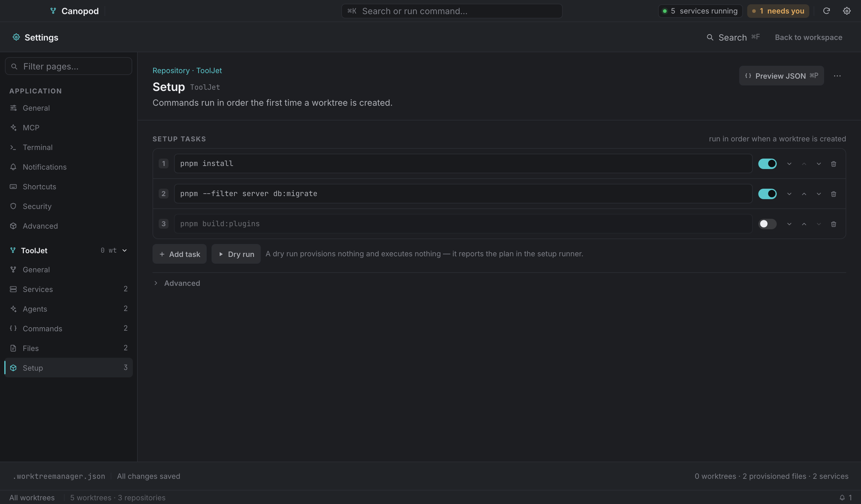Click step number 3 badge
861x504 pixels.
pos(163,224)
